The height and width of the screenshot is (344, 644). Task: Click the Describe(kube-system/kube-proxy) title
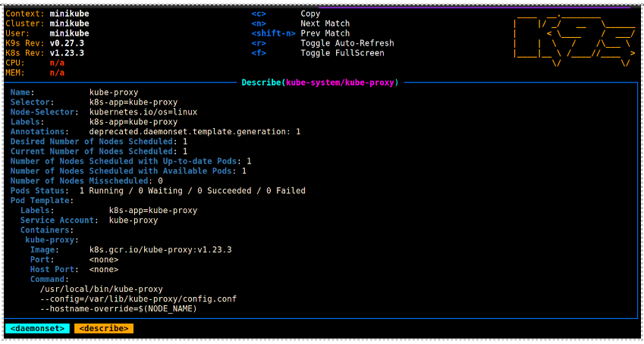pyautogui.click(x=320, y=83)
